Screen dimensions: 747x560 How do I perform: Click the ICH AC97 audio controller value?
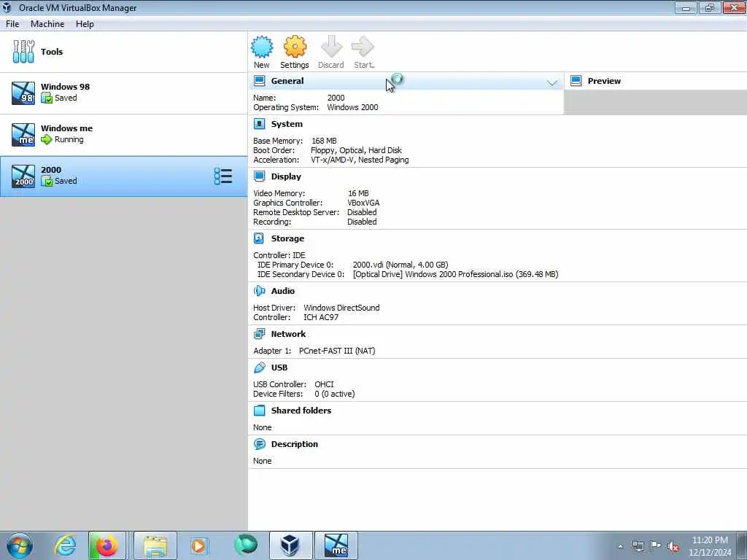(x=321, y=316)
